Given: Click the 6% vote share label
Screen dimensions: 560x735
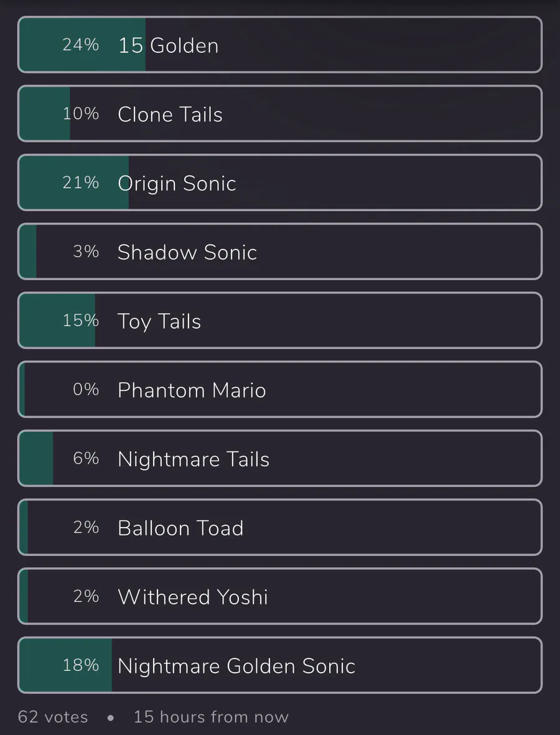Looking at the screenshot, I should 86,459.
